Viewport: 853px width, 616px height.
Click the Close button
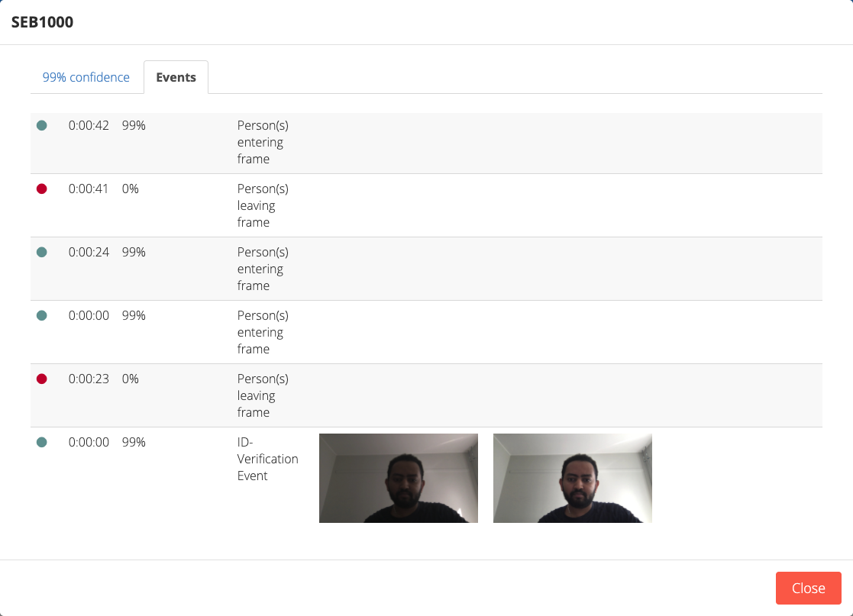click(809, 588)
